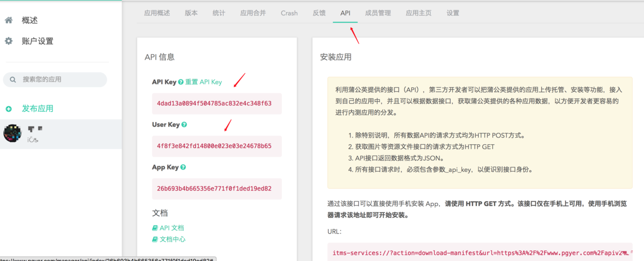Screen dimensions: 644x261
Task: Switch to the 反馈 tab
Action: 319,13
